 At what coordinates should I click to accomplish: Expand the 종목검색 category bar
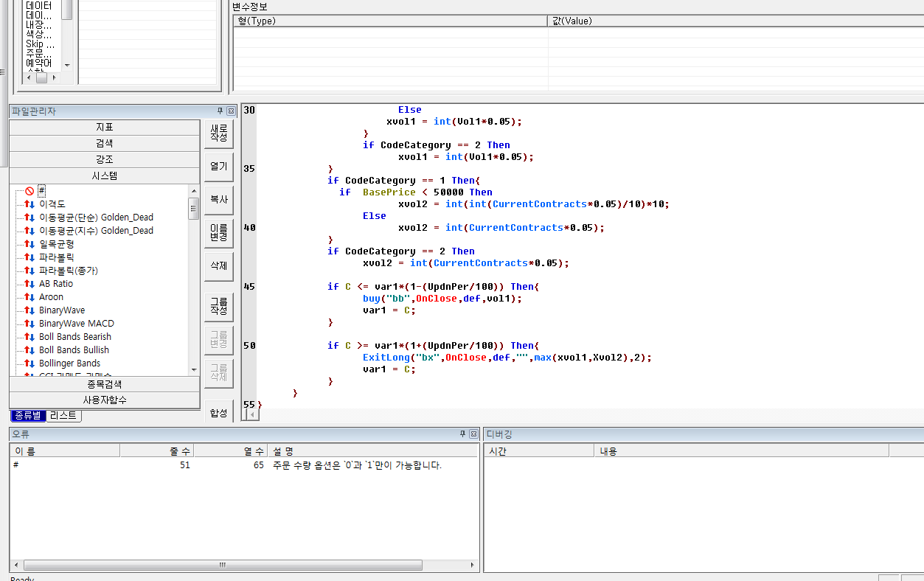click(105, 384)
